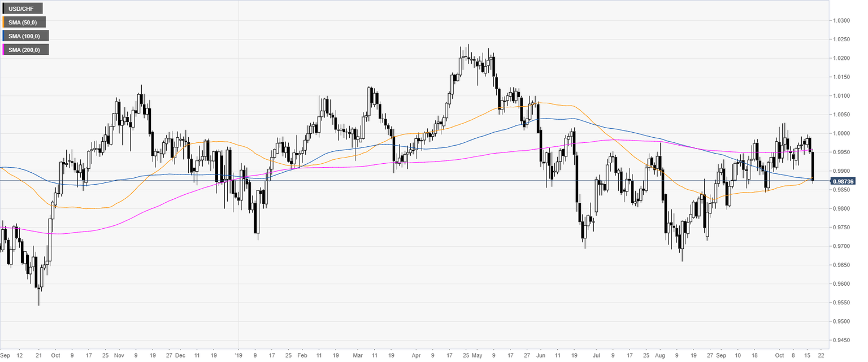The image size is (868, 362).
Task: Click the 0.9650 price axis label
Action: pos(842,265)
